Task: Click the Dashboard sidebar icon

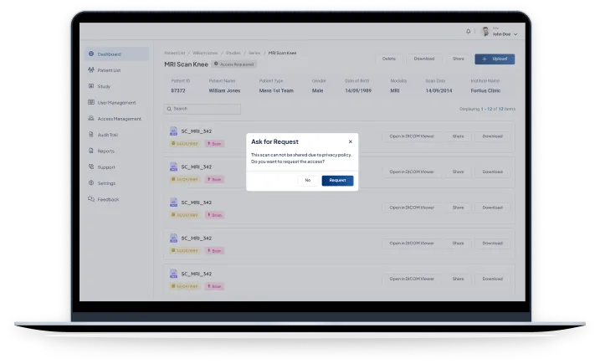Action: pyautogui.click(x=91, y=54)
